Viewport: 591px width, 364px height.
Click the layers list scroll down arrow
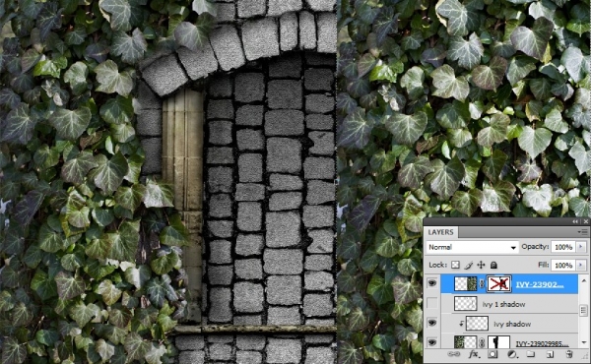[583, 342]
